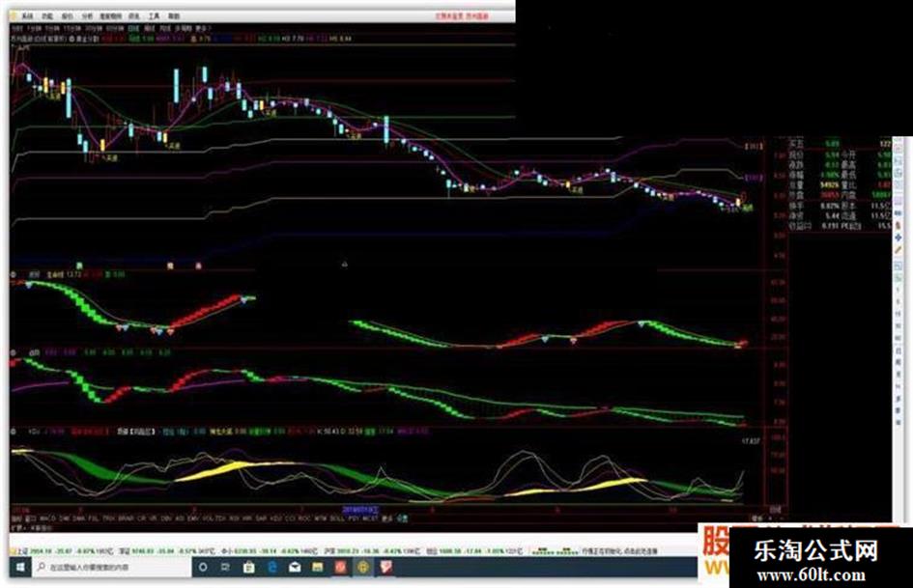Open Microsoft Store from taskbar
Viewport: 913px width, 588px height.
pyautogui.click(x=249, y=567)
